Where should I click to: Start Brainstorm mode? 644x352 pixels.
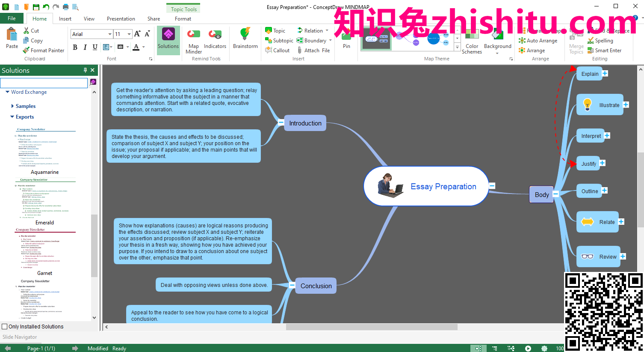coord(245,39)
